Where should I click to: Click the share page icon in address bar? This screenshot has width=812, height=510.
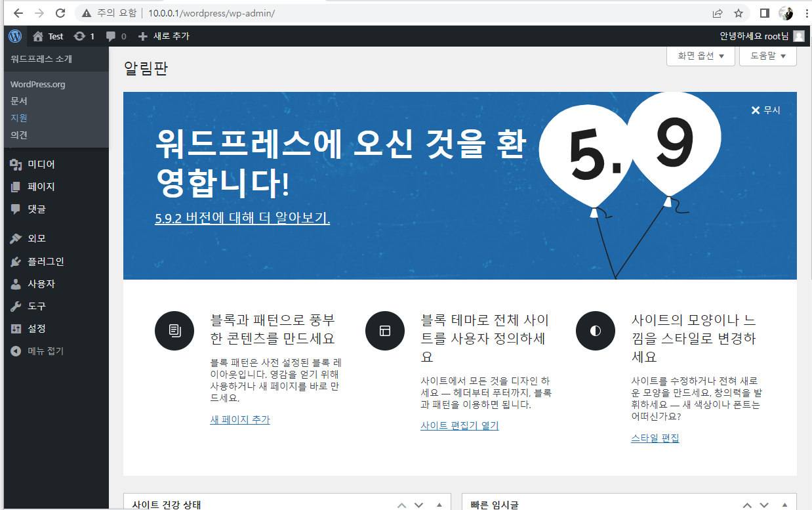pyautogui.click(x=718, y=13)
